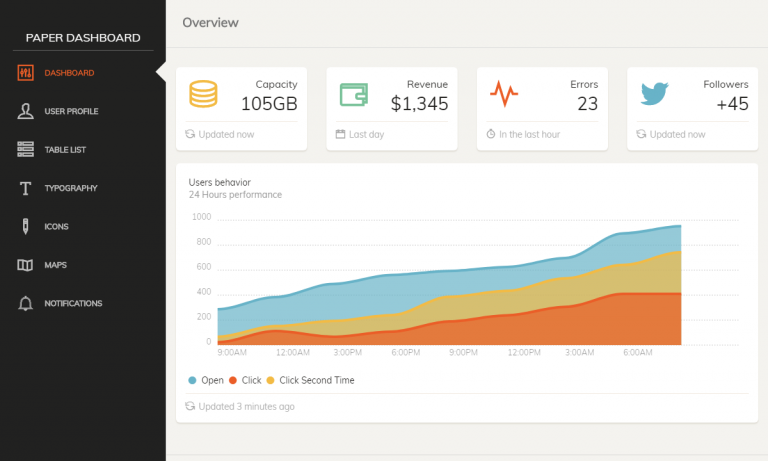Click the Capacity database coins icon
This screenshot has height=461, width=768.
203,94
